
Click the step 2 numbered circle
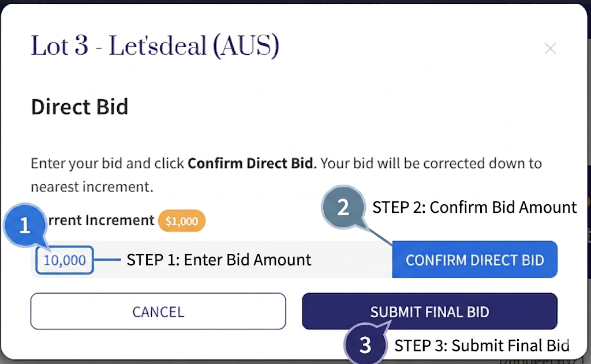coord(343,207)
